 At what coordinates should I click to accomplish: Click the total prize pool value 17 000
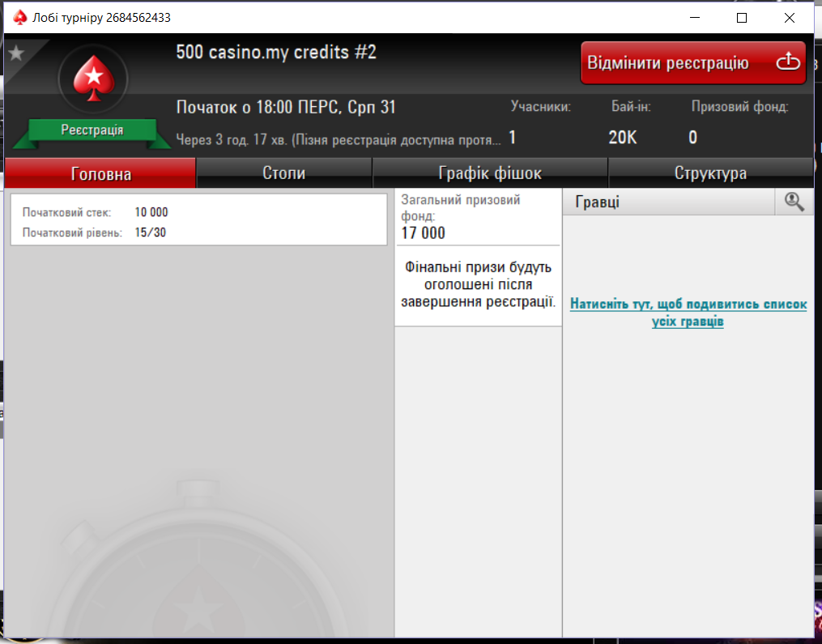tap(423, 232)
